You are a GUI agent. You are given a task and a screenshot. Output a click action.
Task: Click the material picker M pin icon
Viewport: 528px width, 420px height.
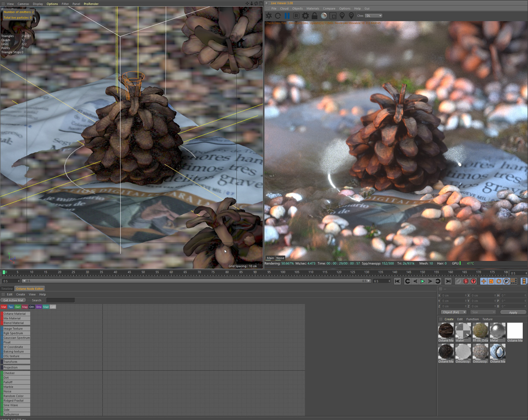tap(351, 16)
